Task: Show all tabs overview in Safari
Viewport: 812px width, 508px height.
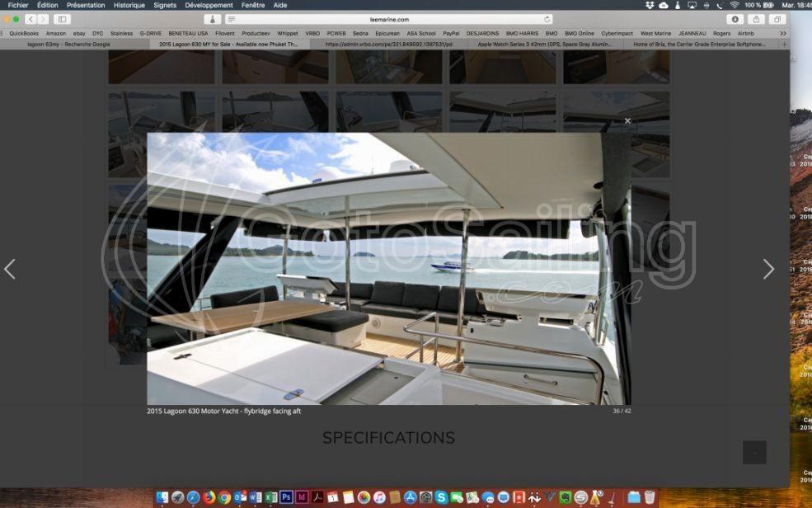Action: coord(777,19)
